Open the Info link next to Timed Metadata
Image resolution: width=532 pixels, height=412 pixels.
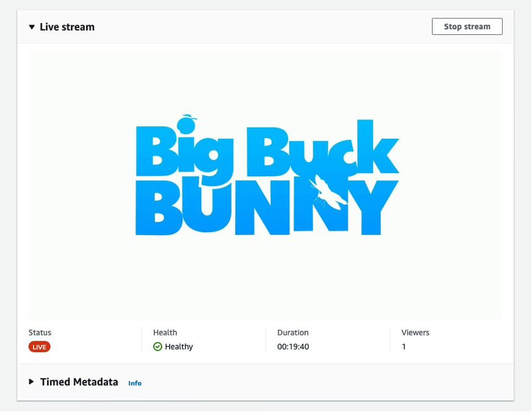(x=135, y=383)
